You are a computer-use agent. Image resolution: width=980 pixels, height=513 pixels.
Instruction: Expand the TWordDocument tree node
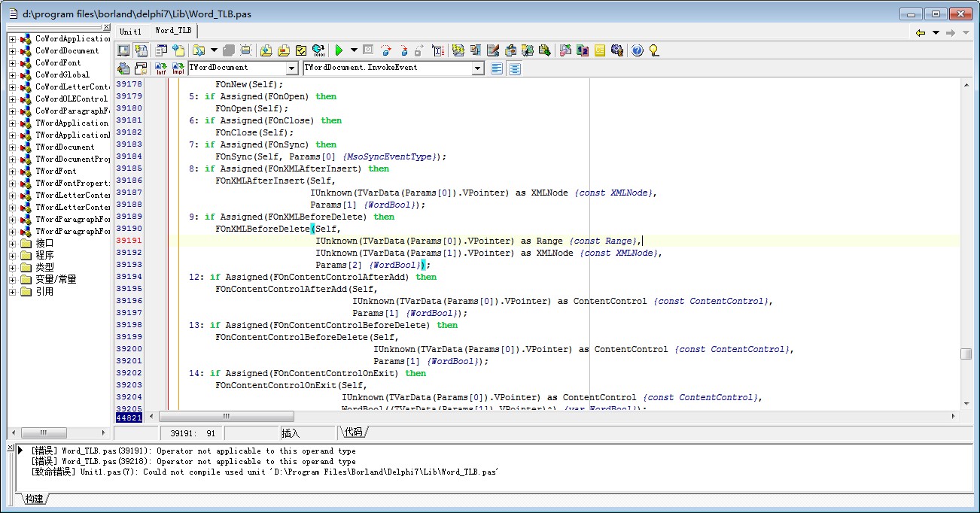(12, 147)
